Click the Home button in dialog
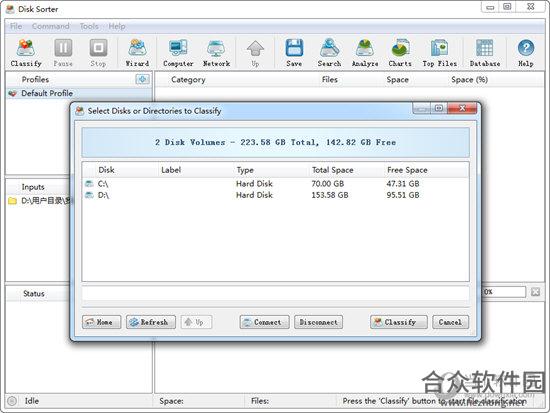 coord(101,322)
